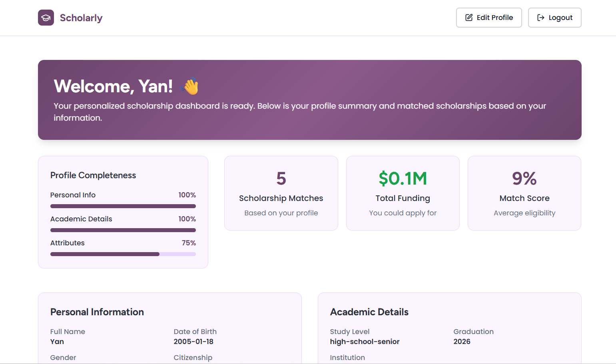616x364 pixels.
Task: Click the Scholarly graduation cap logo icon
Action: [46, 18]
